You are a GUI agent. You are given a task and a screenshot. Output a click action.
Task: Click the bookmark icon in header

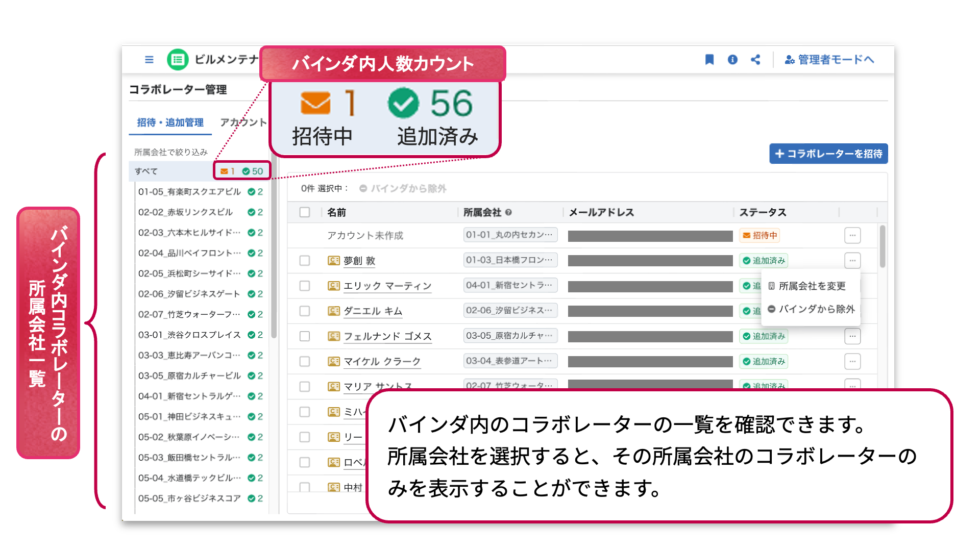tap(709, 60)
